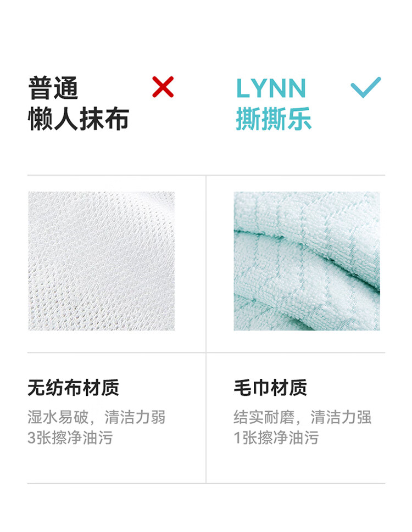Select the teal towel fabric image

pos(307,261)
